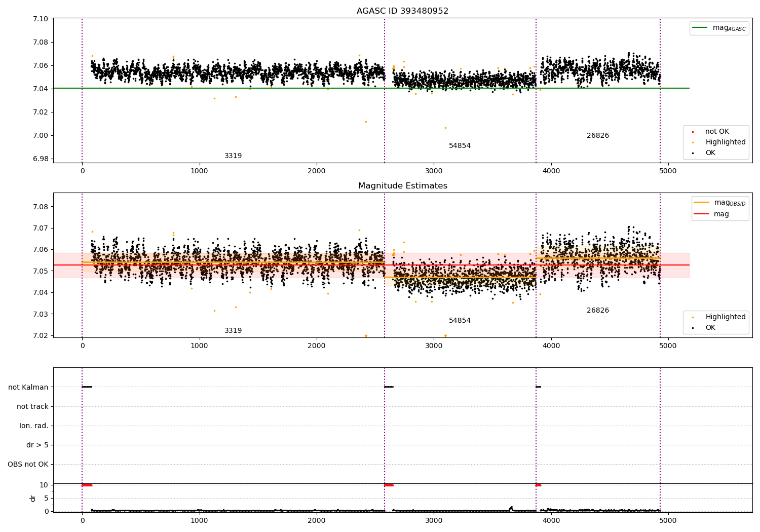Click the 7.00 tick in the AGASC ID plot
The height and width of the screenshot is (532, 760).
click(41, 136)
